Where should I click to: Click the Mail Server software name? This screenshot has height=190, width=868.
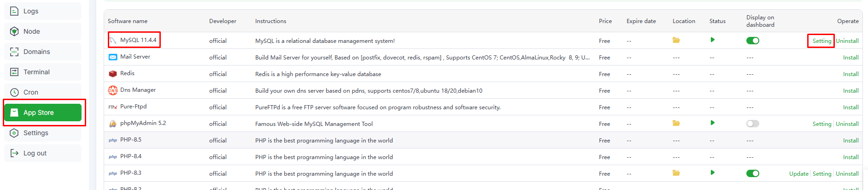pyautogui.click(x=135, y=57)
